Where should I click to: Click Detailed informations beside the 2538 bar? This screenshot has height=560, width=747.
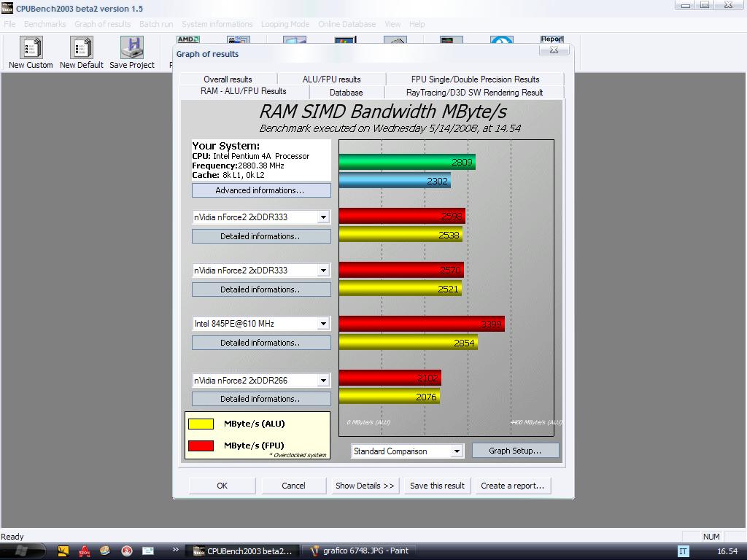click(x=261, y=236)
